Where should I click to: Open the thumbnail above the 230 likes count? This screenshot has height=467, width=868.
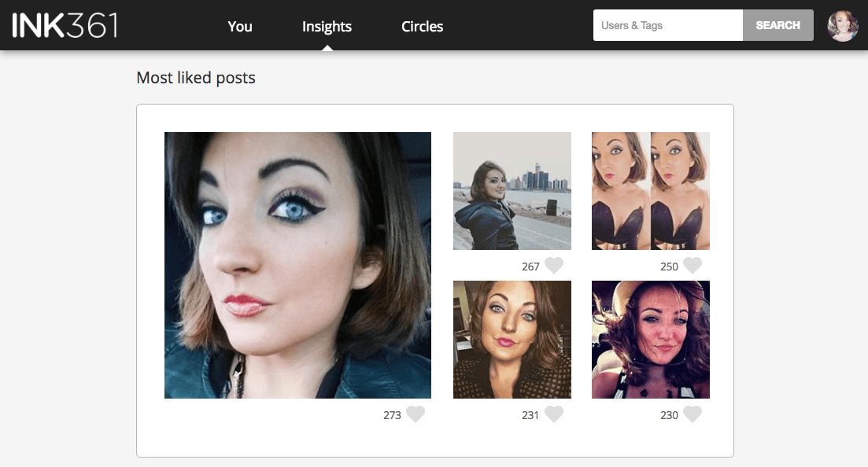(x=651, y=340)
